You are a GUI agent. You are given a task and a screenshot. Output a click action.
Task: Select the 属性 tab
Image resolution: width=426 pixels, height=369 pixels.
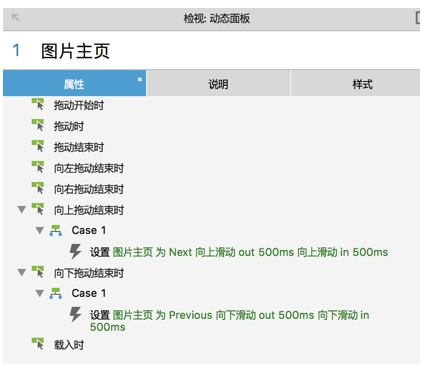74,84
